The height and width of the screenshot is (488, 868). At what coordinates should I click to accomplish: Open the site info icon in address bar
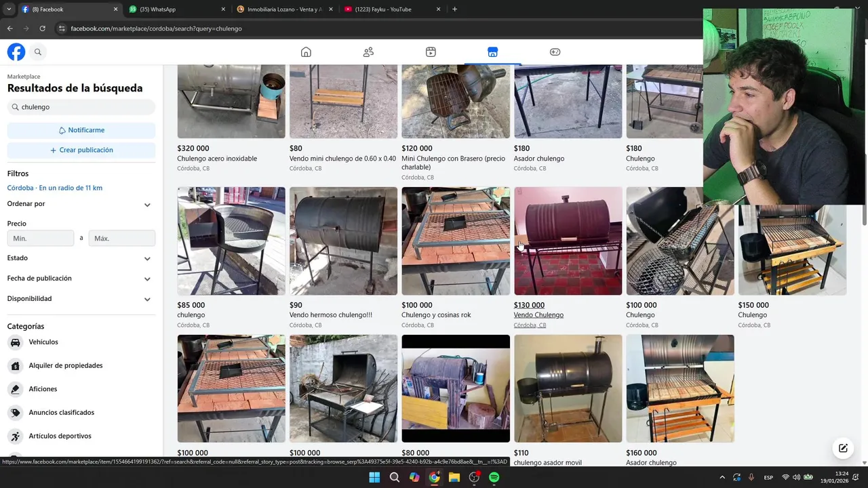coord(62,28)
